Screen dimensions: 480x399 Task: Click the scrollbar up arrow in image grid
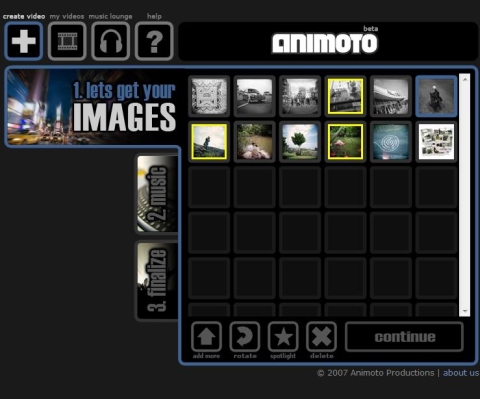click(464, 79)
